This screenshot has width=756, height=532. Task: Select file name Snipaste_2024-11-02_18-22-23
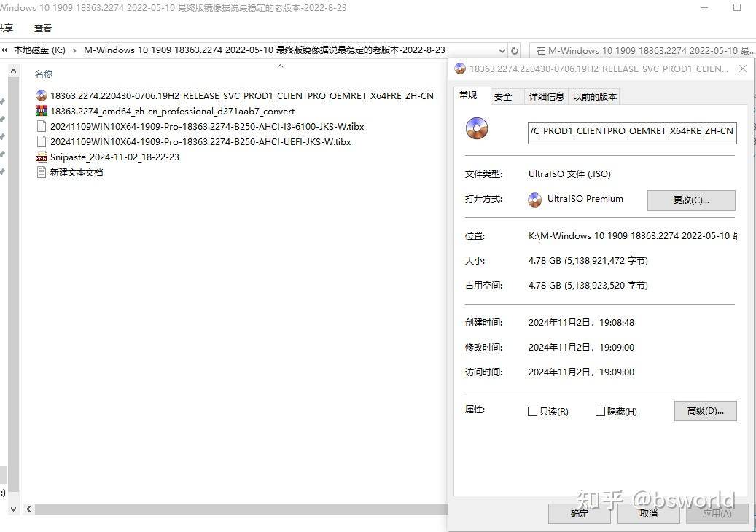point(114,157)
